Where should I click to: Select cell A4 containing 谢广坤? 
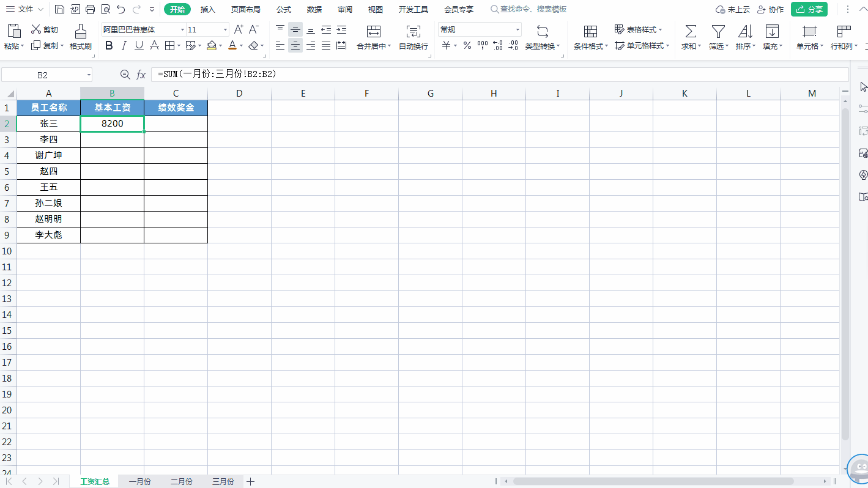(49, 155)
